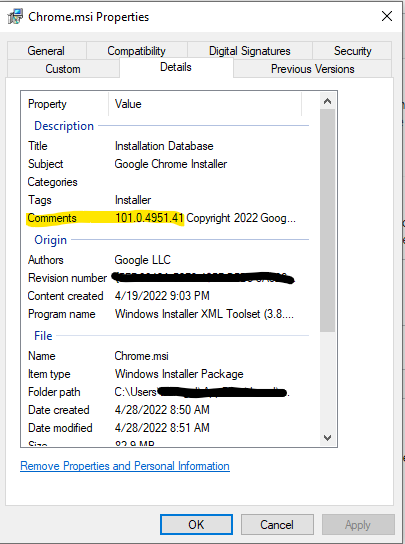Open Remove Properties and Personal Information link
Image resolution: width=405 pixels, height=544 pixels.
[125, 466]
